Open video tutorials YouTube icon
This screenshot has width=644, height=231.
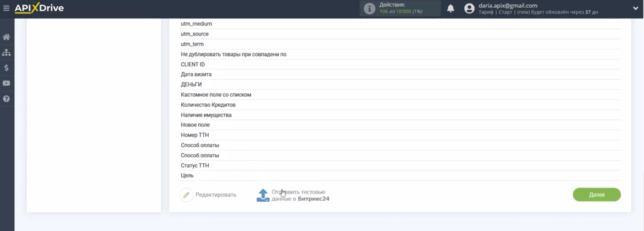6,83
